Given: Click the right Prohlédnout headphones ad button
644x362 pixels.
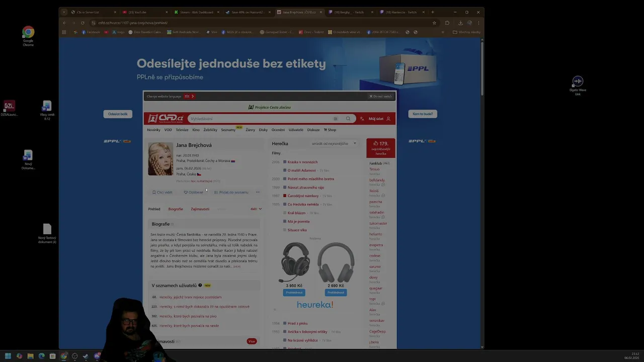Looking at the screenshot, I should tap(336, 292).
